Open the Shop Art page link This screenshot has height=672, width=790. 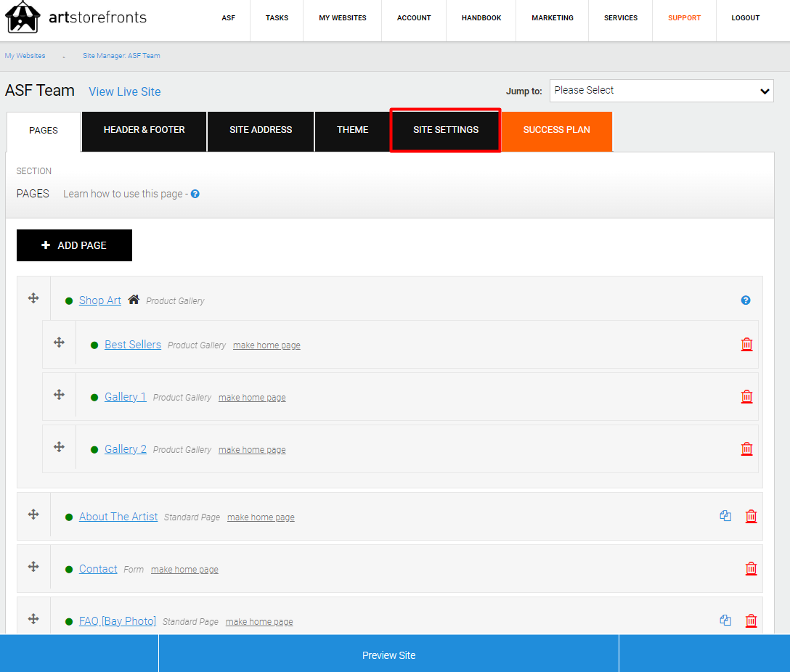[x=100, y=300]
